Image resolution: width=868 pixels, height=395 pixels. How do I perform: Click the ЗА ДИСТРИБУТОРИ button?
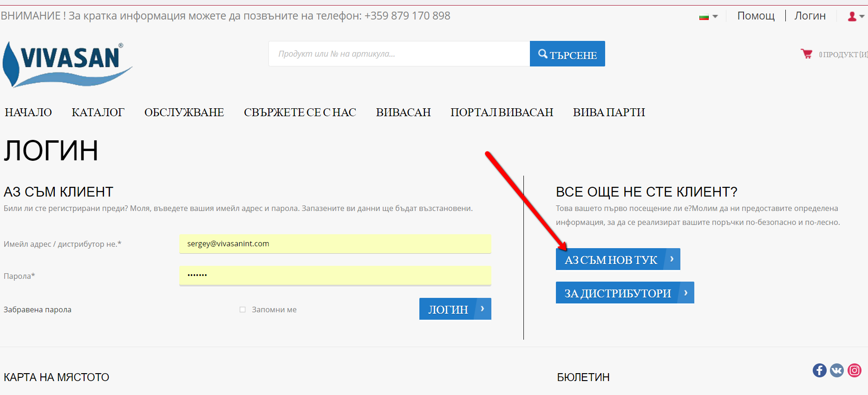pos(625,293)
